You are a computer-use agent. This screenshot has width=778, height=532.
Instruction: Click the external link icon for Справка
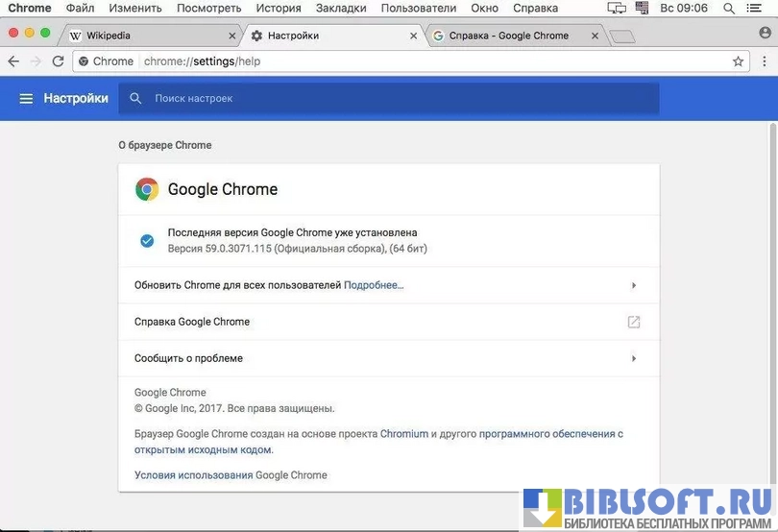pos(633,322)
